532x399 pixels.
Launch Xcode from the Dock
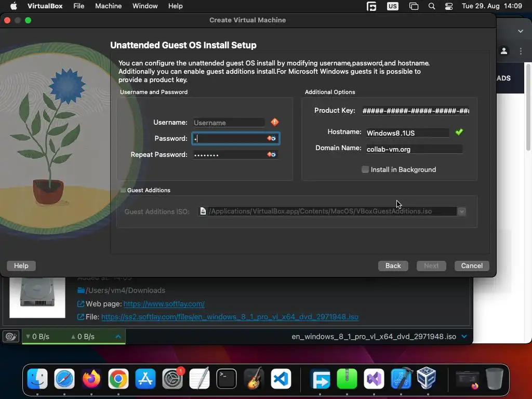[x=401, y=378]
